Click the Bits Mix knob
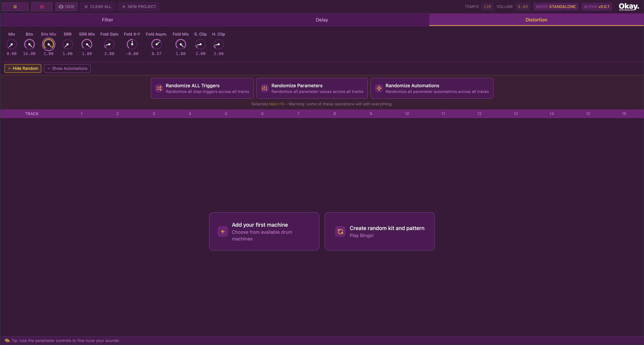Screen dimensions: 644x345 pos(49,44)
